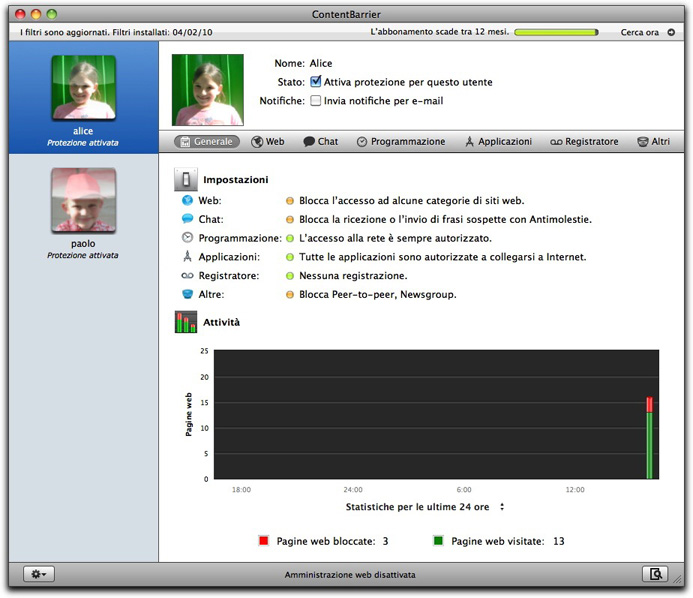Screen dimensions: 693x598
Task: Open 'Statistiche per le ultime 24 ore' dropdown
Action: (425, 507)
